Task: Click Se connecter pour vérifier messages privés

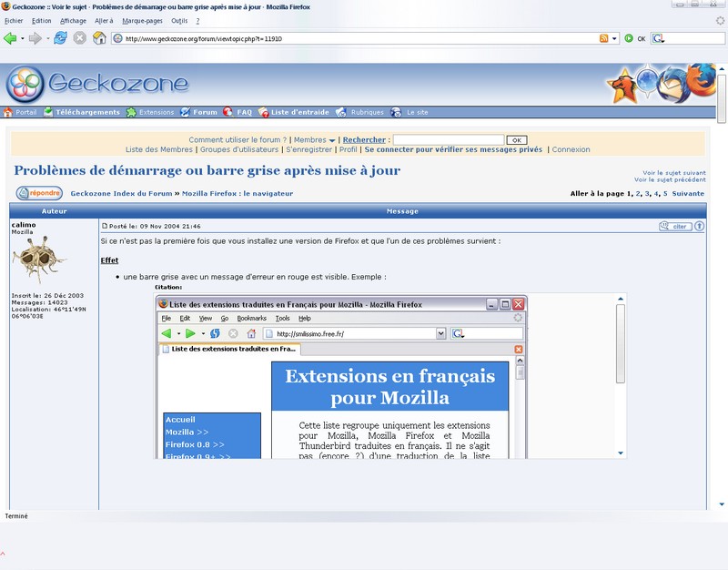Action: click(453, 149)
